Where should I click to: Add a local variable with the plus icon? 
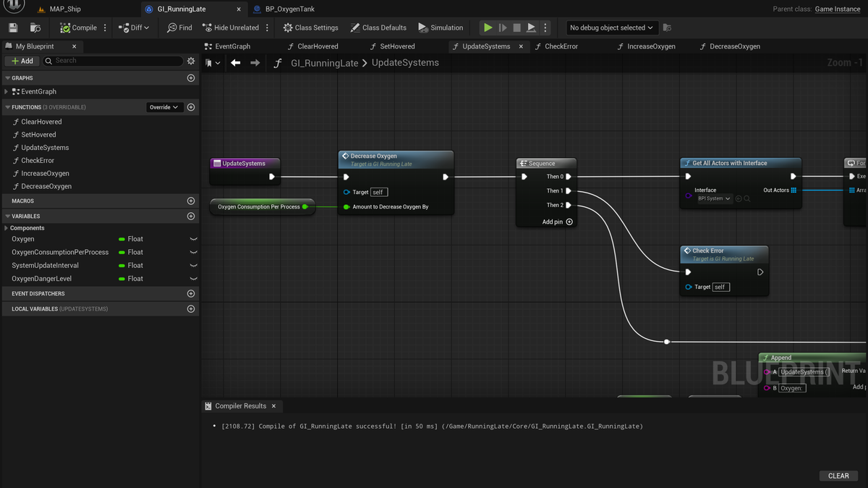click(191, 308)
